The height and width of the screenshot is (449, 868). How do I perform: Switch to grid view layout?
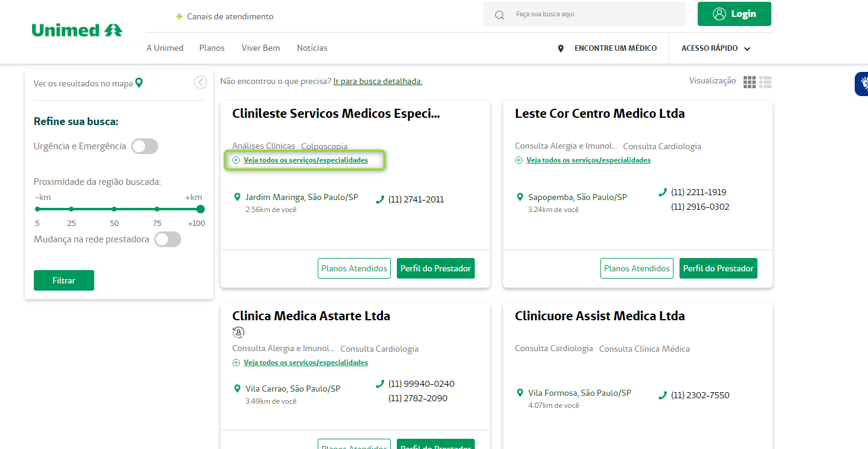pyautogui.click(x=750, y=82)
